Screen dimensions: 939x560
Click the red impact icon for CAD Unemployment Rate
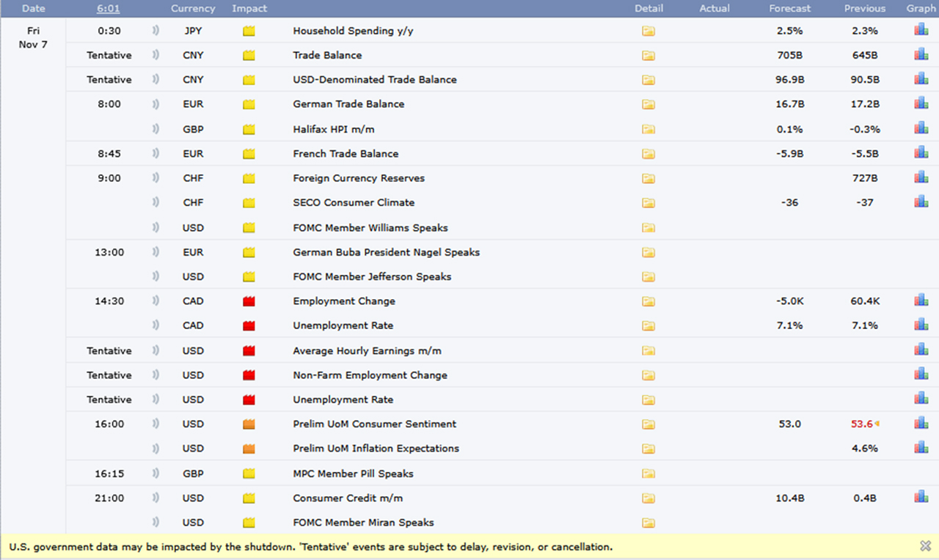point(249,325)
